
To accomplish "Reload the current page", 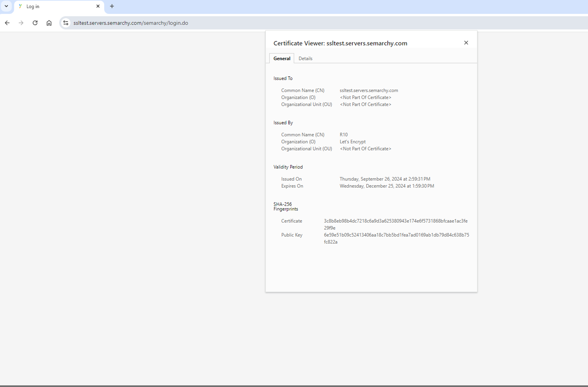I will 35,23.
